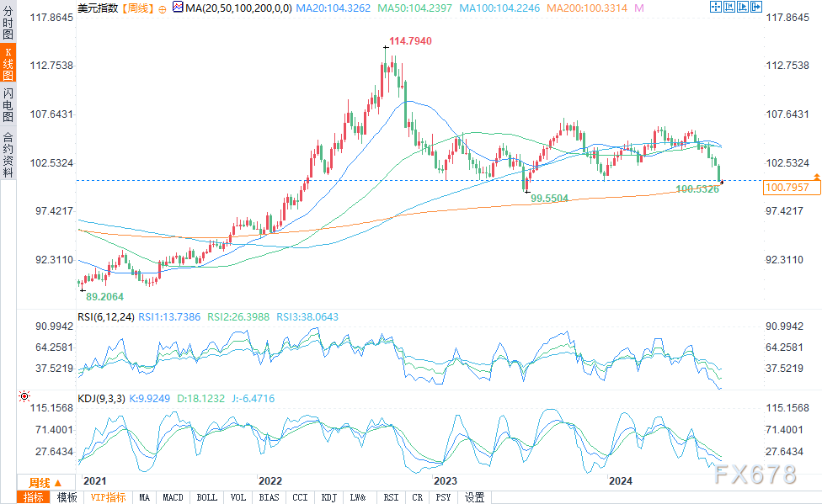Viewport: 822px width, 504px height.
Task: Click the current price box 100.7957
Action: [792, 187]
